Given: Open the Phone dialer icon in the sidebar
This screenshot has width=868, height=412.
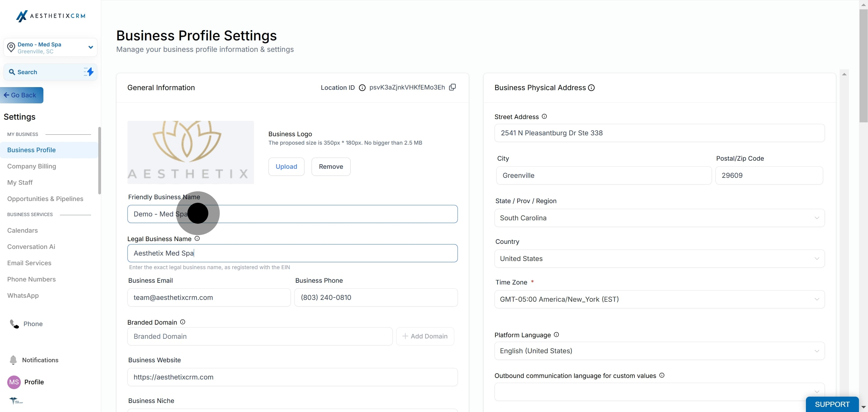Looking at the screenshot, I should [14, 324].
